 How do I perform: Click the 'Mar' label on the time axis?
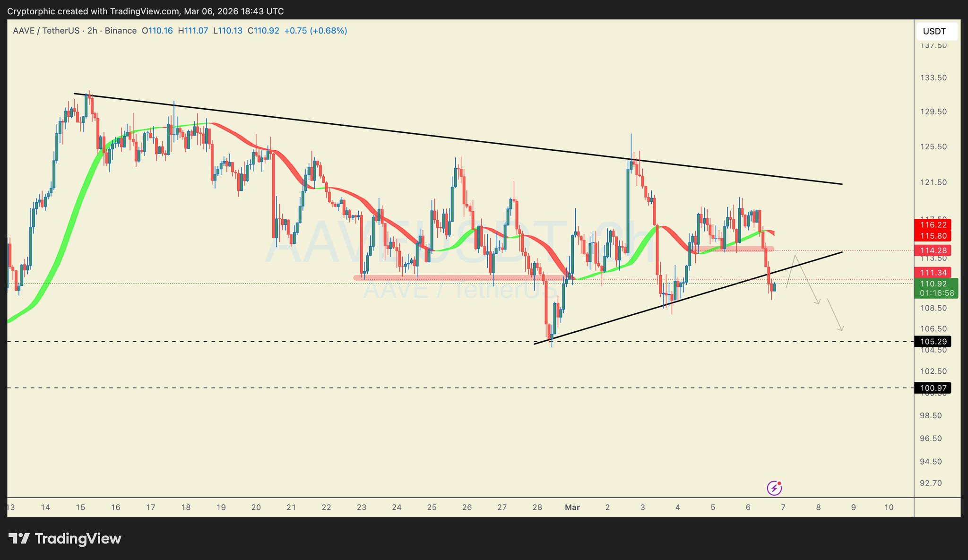pos(572,508)
